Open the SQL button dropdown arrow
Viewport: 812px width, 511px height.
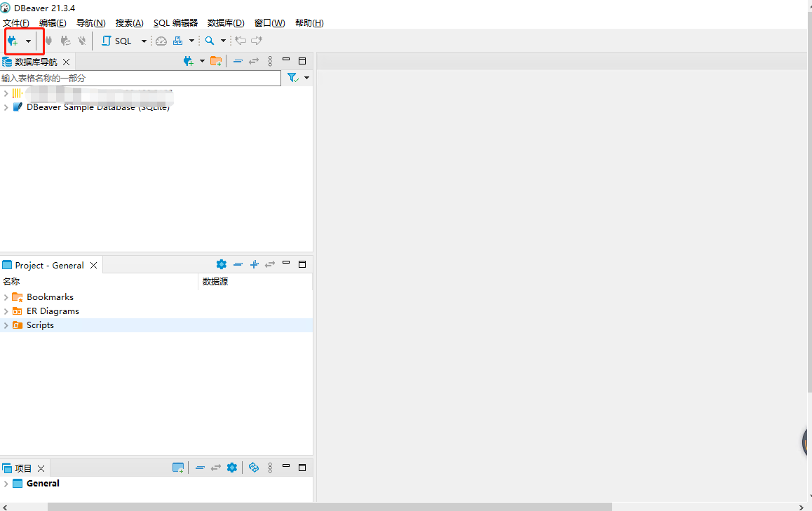coord(144,41)
